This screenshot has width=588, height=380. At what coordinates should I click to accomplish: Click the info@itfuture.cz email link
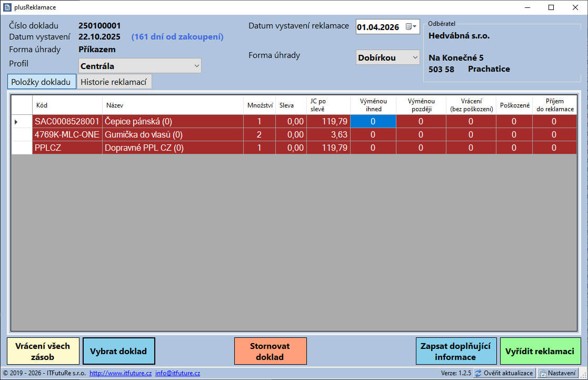point(177,373)
